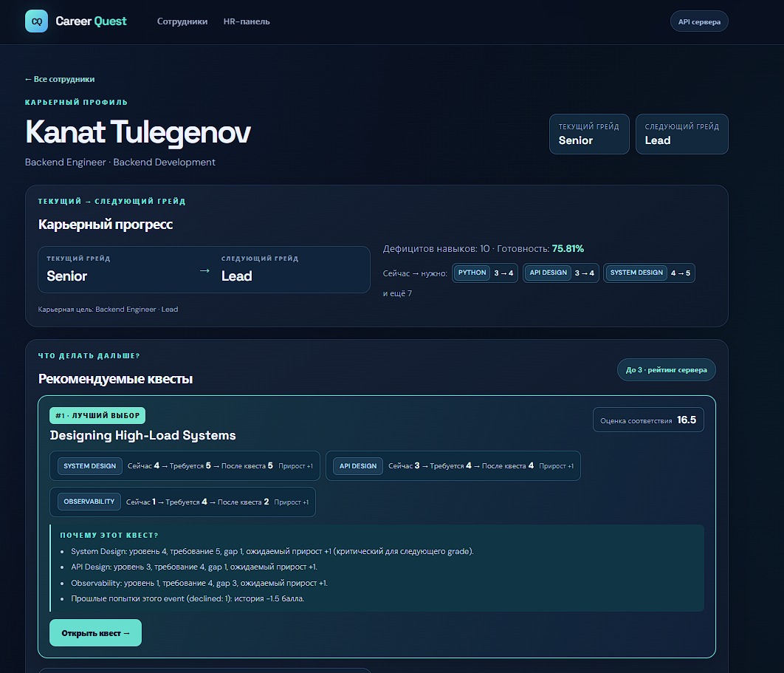Click the API сервера button

point(699,21)
